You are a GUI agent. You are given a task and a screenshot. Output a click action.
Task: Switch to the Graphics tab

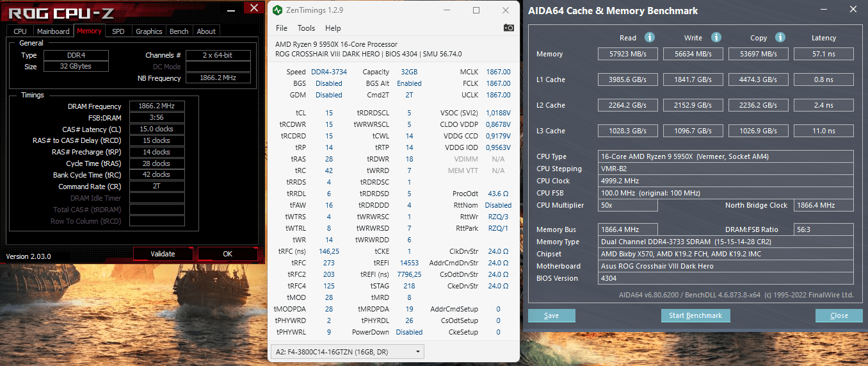pyautogui.click(x=149, y=31)
